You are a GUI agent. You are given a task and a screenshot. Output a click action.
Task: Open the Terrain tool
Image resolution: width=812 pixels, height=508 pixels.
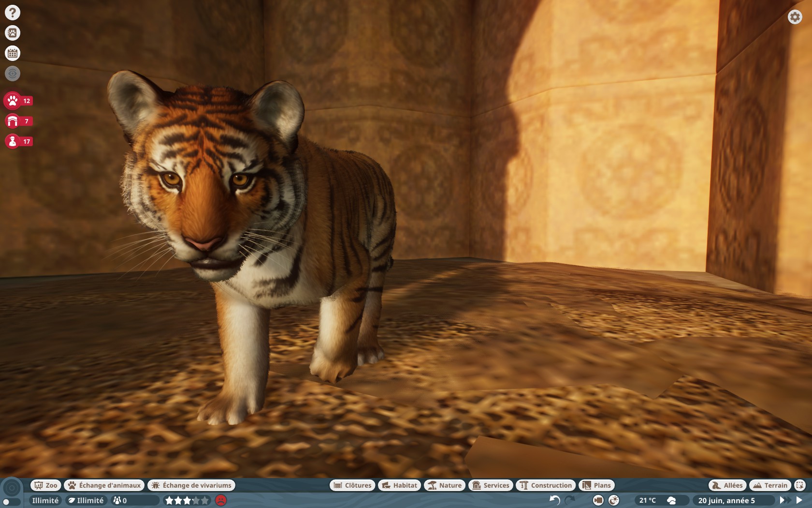tap(770, 485)
